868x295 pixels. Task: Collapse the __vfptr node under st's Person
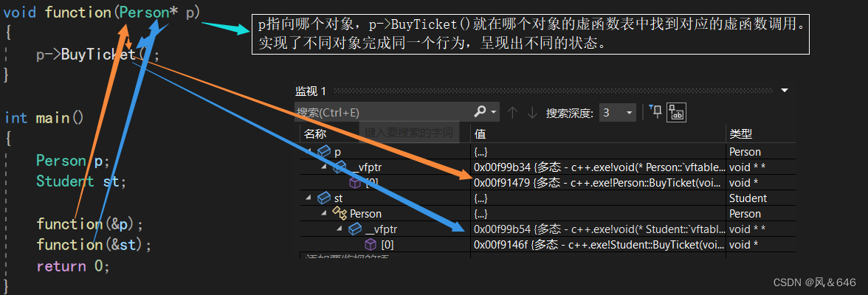pos(339,229)
